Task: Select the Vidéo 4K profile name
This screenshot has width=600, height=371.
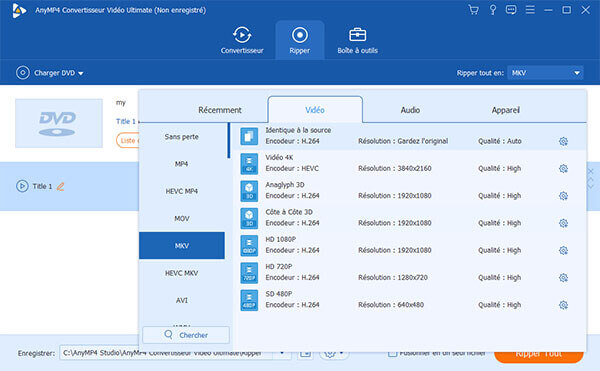Action: click(x=279, y=157)
